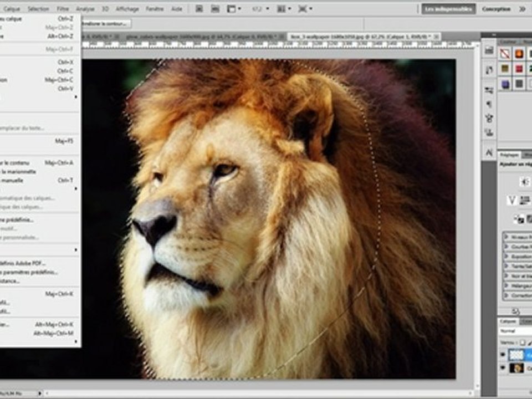532x399 pixels.
Task: Expand the Exposition presets group
Action: click(507, 256)
